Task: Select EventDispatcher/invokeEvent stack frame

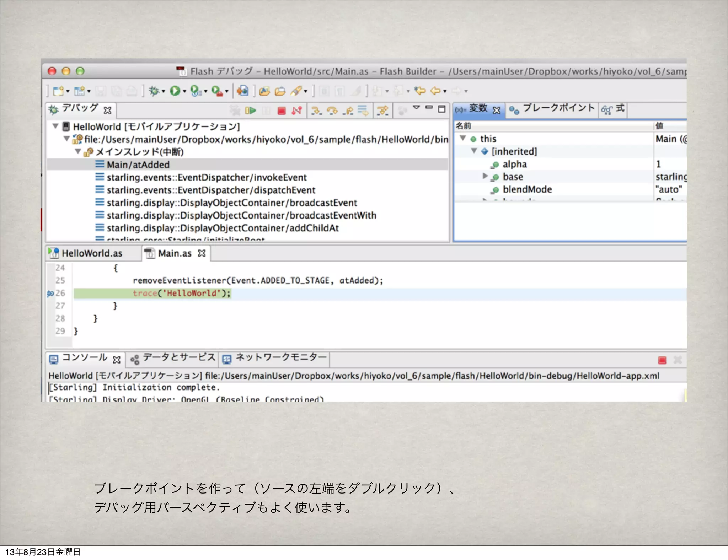Action: click(247, 177)
